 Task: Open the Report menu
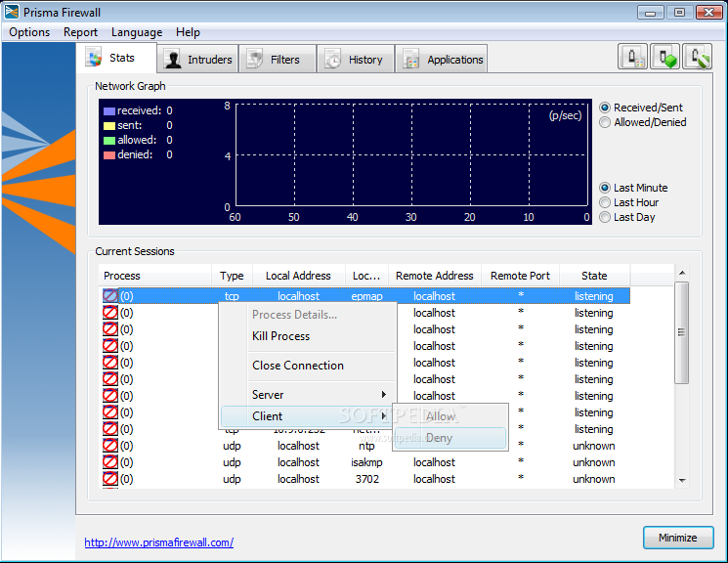coord(80,32)
